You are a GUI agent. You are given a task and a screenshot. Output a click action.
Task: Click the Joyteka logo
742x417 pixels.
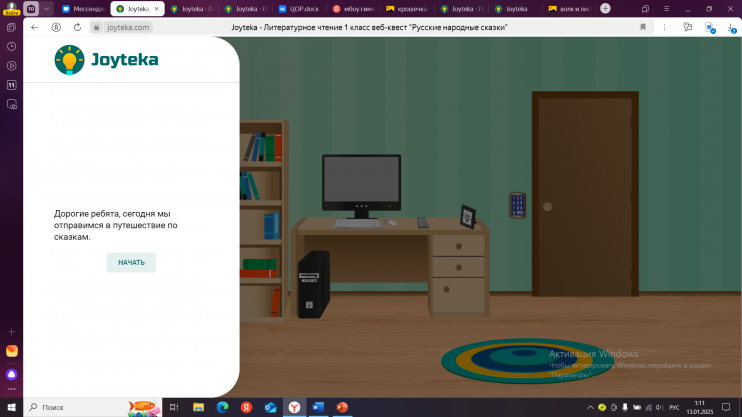point(106,60)
